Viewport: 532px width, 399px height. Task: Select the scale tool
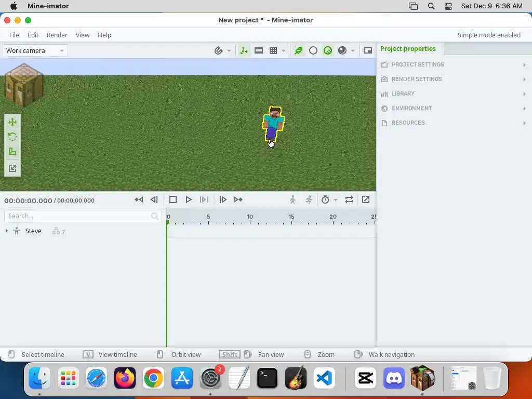[x=12, y=151]
